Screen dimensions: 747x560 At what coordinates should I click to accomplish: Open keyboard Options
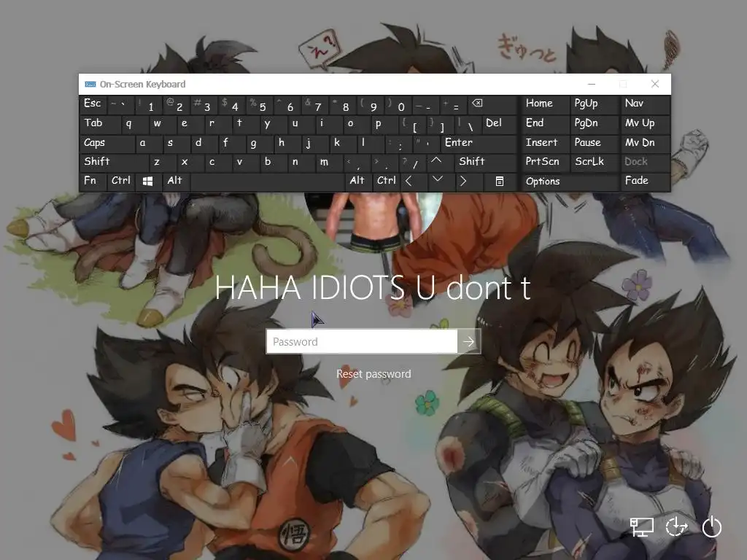click(570, 182)
